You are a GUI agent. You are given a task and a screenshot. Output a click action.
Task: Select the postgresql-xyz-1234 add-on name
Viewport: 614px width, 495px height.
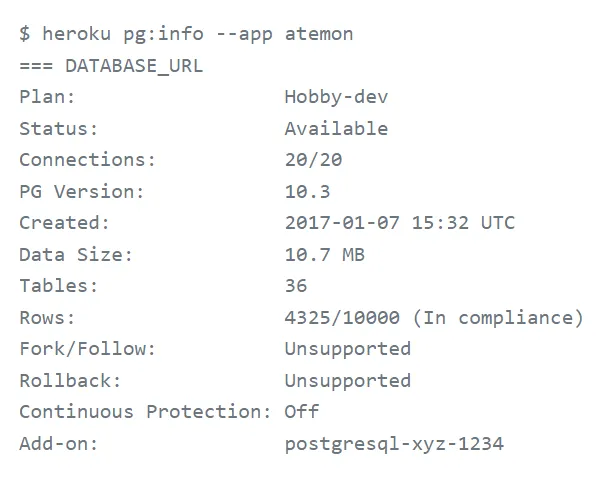[394, 444]
